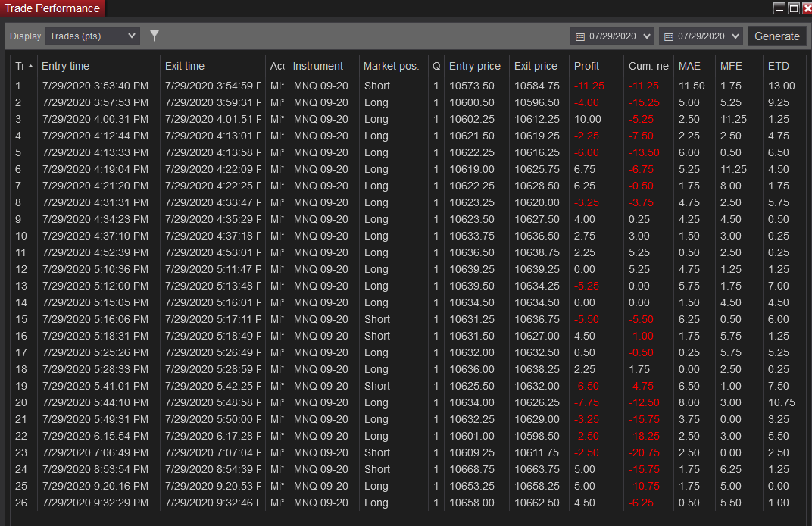The width and height of the screenshot is (812, 526).
Task: Sort by Market pos. column header
Action: [394, 67]
